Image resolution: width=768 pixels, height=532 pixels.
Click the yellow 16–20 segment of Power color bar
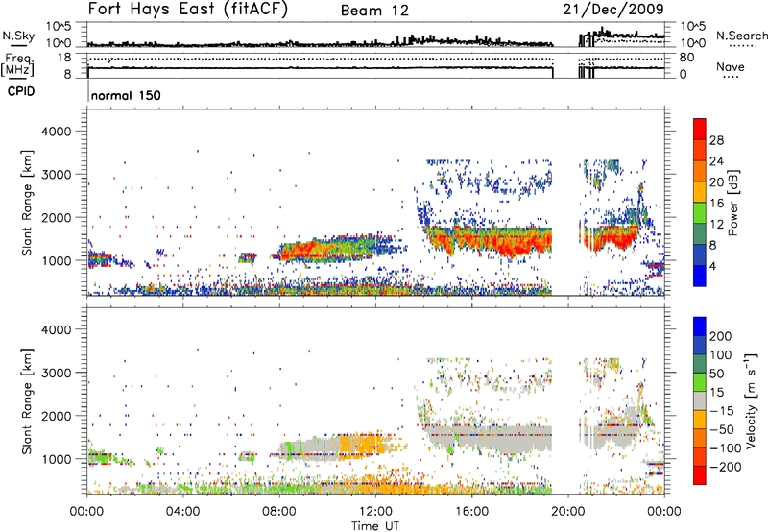click(x=700, y=192)
